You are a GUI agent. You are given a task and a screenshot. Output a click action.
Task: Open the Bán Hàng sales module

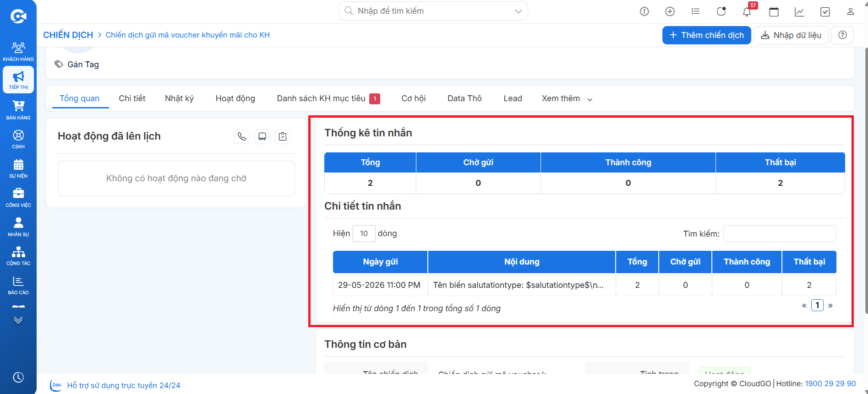pyautogui.click(x=18, y=110)
